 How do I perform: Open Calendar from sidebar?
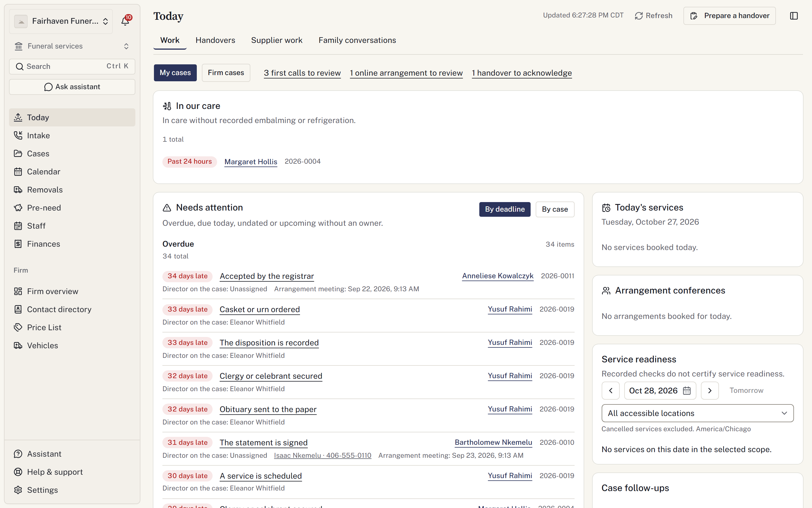point(72,172)
